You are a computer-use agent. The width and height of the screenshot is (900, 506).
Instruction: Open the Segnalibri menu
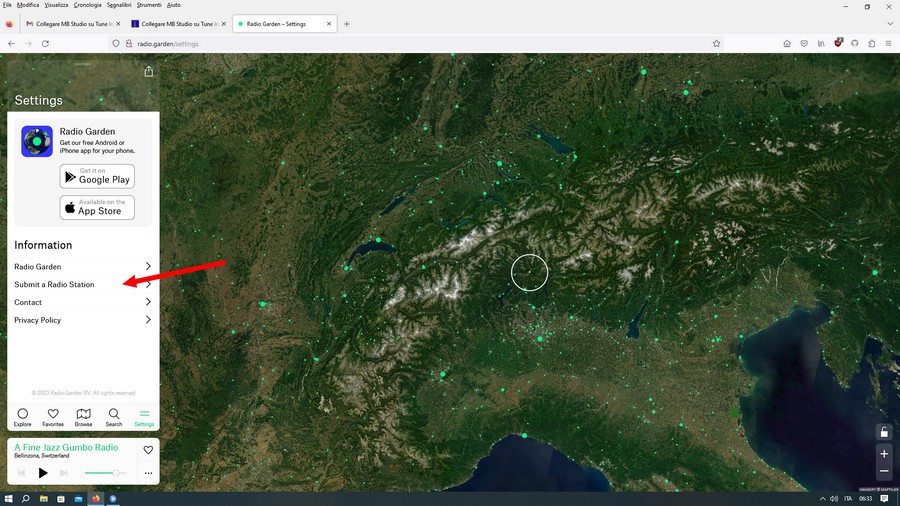tap(119, 5)
